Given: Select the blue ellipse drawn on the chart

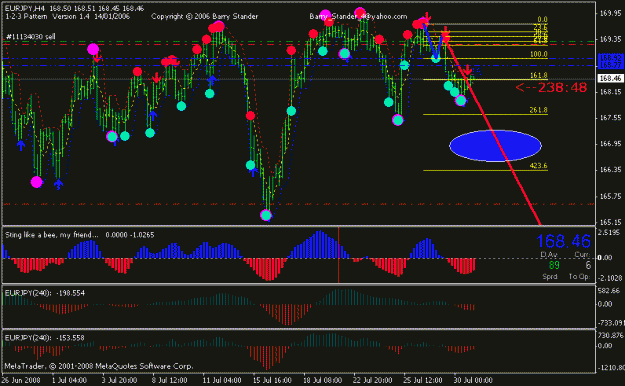Looking at the screenshot, I should [x=495, y=146].
